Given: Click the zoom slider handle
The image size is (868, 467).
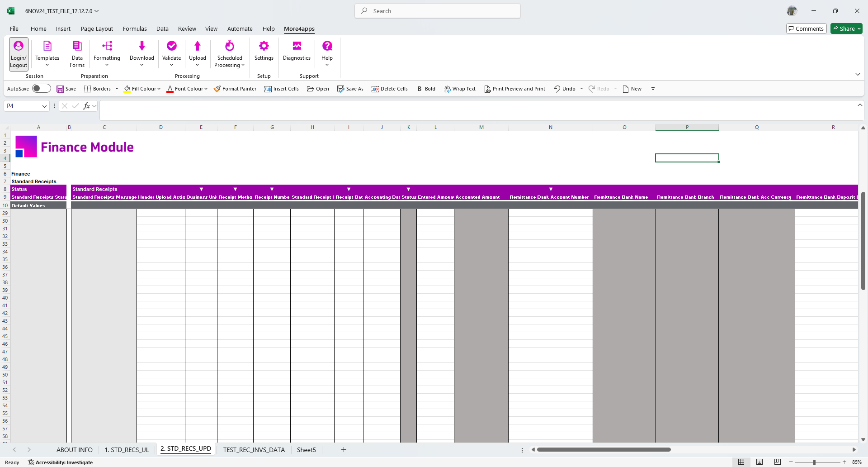Looking at the screenshot, I should 814,462.
